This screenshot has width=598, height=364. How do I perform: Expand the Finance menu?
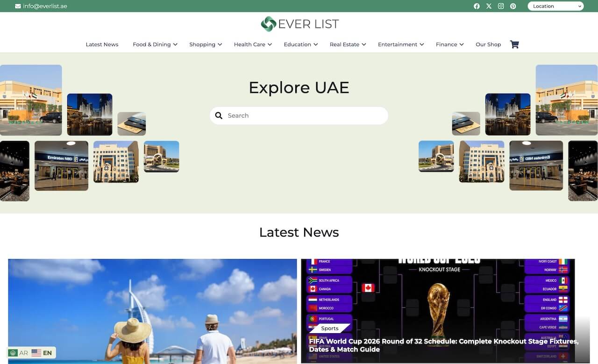[x=450, y=44]
